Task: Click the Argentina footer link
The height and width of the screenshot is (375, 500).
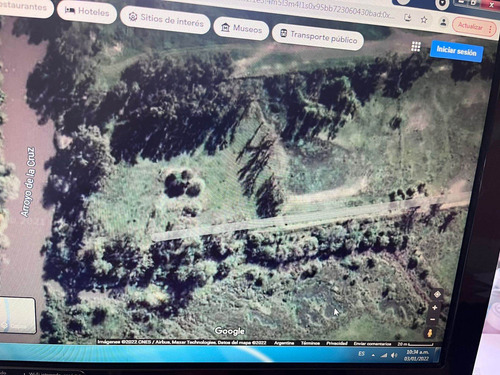Action: (284, 343)
